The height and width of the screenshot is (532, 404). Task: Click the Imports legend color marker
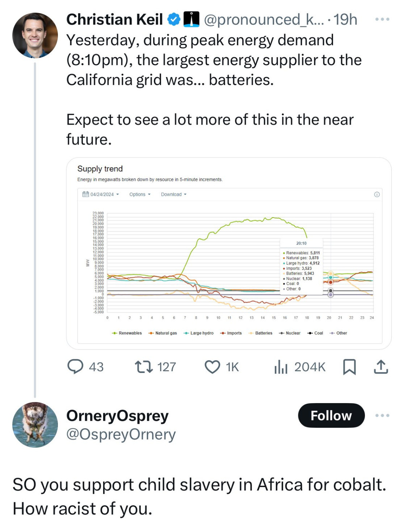pyautogui.click(x=223, y=333)
